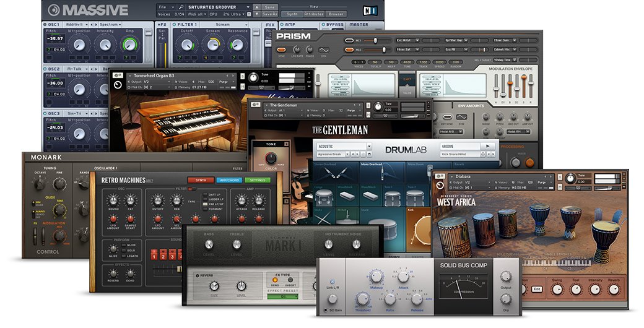
Task: Click the Prism SYM waveform icon
Action: 324,50
